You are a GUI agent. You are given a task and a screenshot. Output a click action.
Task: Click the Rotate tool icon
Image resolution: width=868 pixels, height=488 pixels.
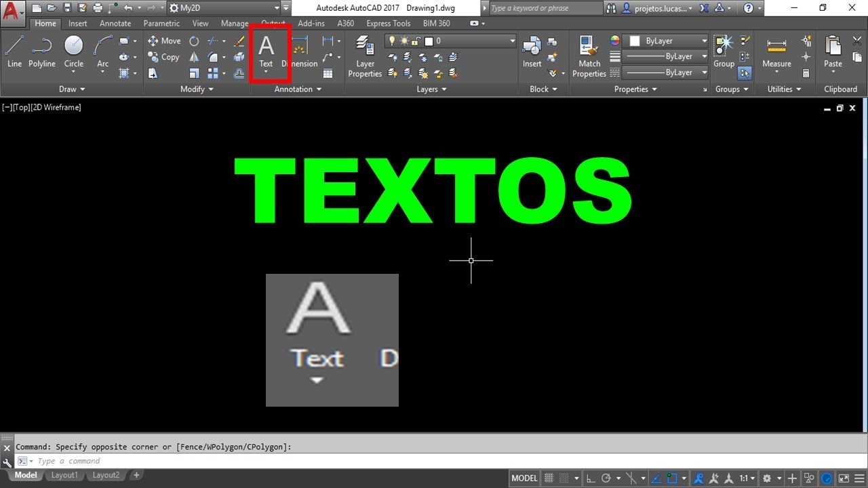tap(194, 41)
